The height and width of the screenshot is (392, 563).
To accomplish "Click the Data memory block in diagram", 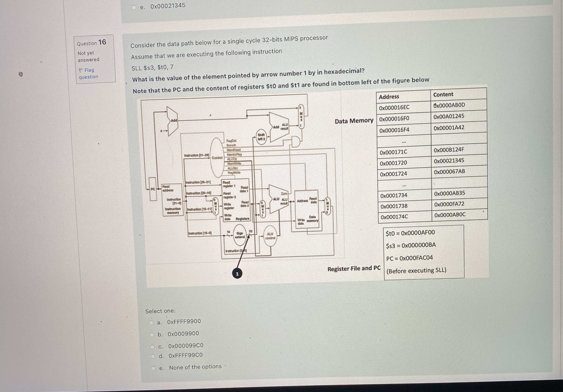I will click(x=307, y=209).
